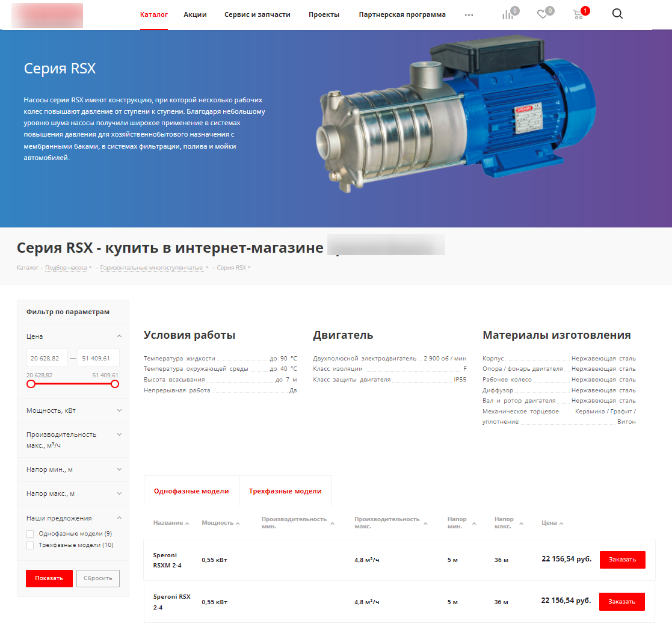Image resolution: width=672 pixels, height=624 pixels.
Task: Open the favorites heart icon
Action: tap(543, 14)
